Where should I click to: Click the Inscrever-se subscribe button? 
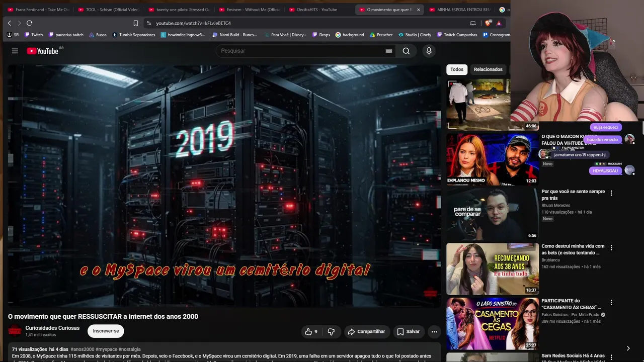(x=106, y=331)
